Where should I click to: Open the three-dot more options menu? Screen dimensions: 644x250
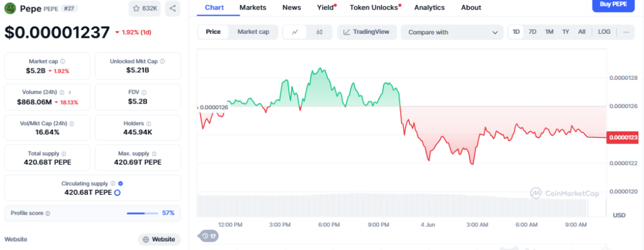tap(626, 32)
